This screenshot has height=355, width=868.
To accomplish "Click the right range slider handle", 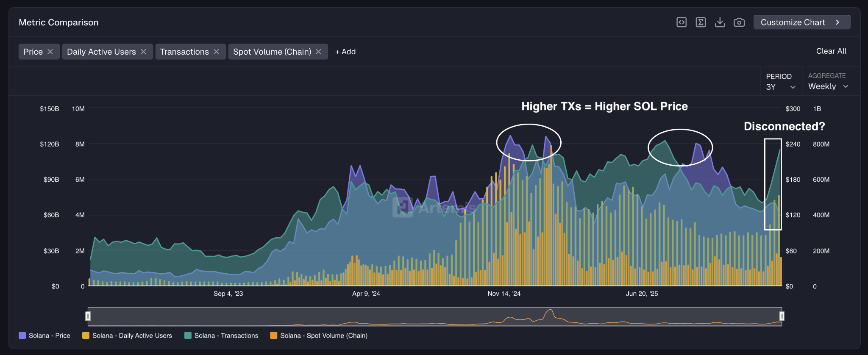I will [x=782, y=316].
